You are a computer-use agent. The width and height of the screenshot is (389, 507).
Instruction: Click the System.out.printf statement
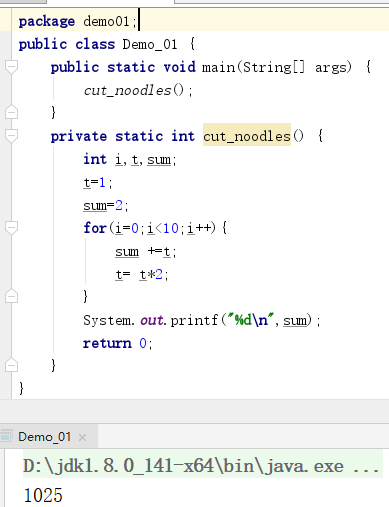pyautogui.click(x=202, y=320)
